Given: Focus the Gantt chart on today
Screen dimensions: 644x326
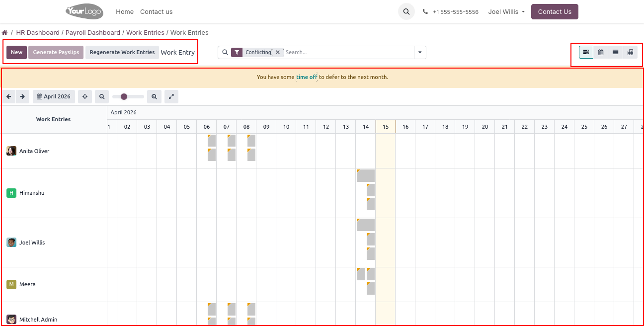Looking at the screenshot, I should [85, 96].
